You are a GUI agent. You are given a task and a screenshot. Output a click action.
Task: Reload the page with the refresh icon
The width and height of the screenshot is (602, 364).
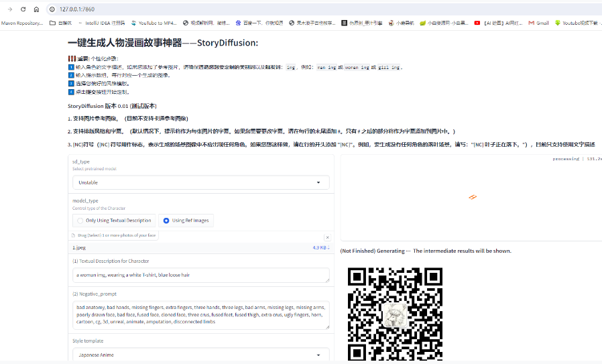pyautogui.click(x=23, y=9)
